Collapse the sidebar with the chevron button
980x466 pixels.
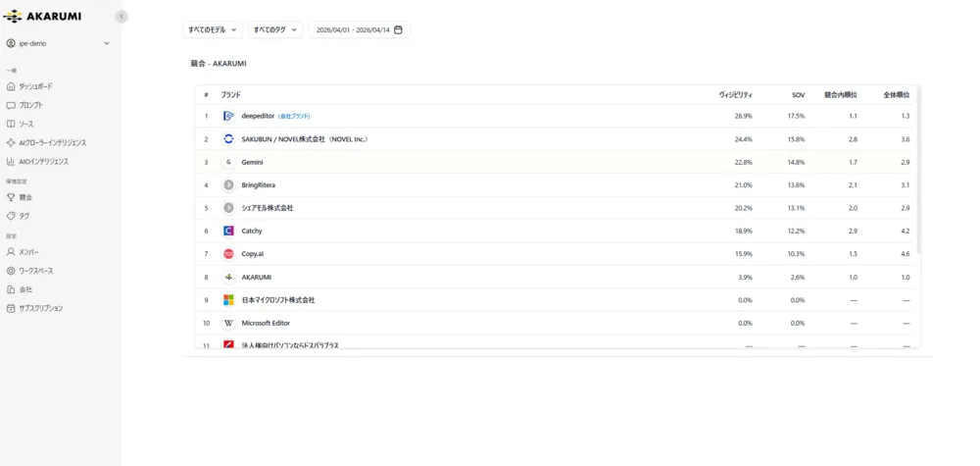click(122, 17)
